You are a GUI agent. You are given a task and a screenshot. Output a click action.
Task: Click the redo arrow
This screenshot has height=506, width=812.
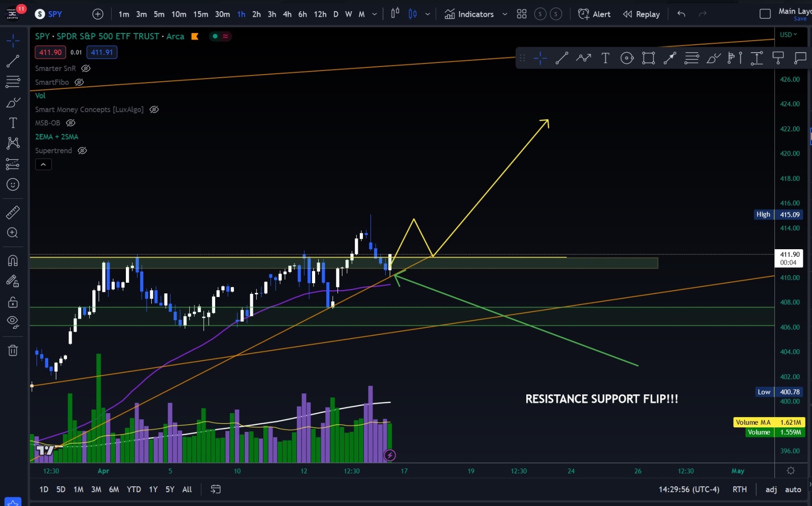(703, 14)
